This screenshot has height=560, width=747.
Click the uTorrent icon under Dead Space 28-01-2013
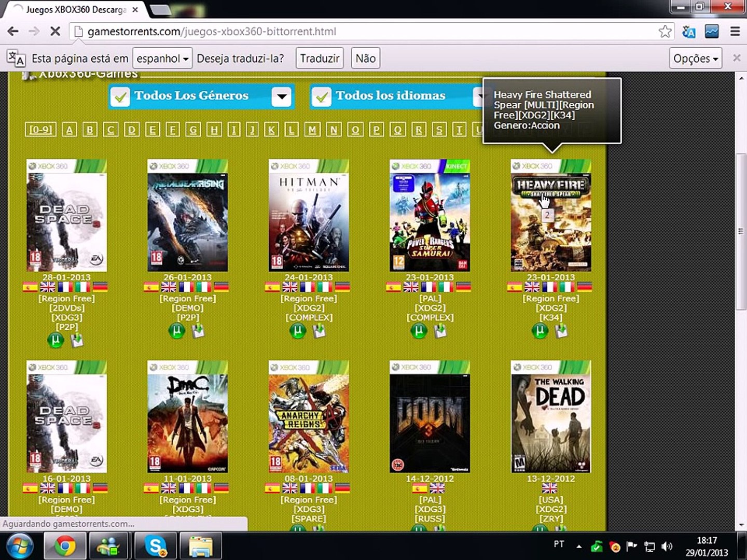click(x=56, y=340)
